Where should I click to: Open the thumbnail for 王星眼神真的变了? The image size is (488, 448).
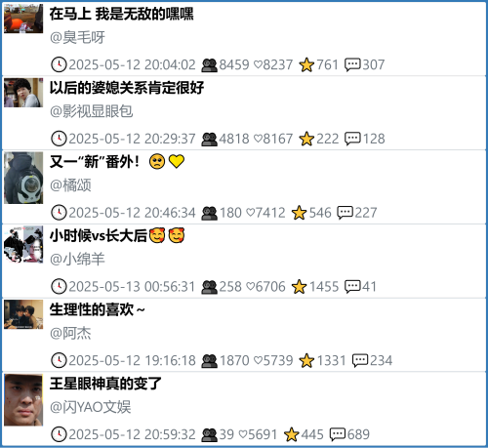click(23, 400)
